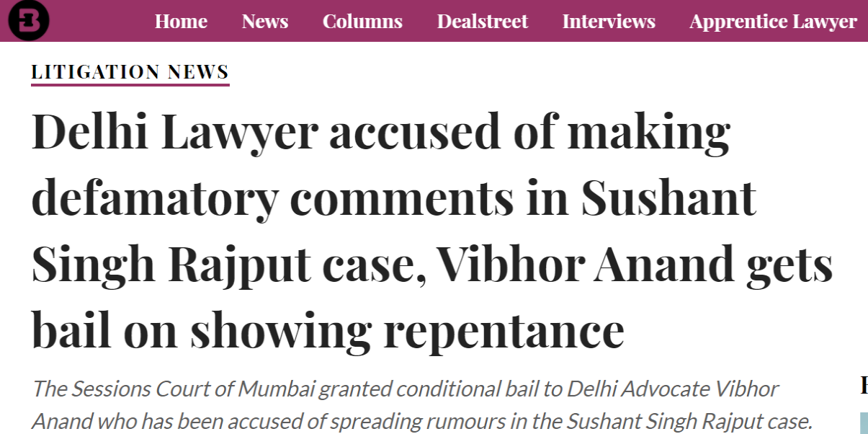Open the Columns section
The width and height of the screenshot is (868, 434).
[x=362, y=22]
